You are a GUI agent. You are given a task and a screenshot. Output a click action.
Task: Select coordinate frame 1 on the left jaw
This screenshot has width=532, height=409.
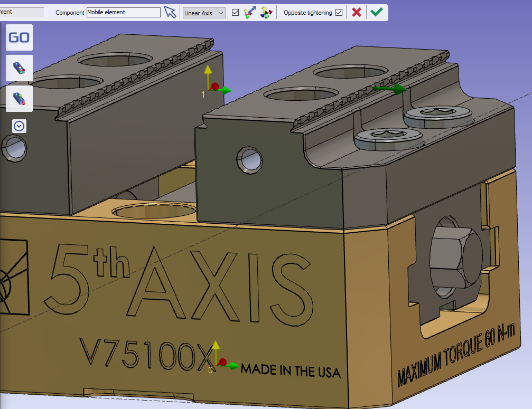click(213, 88)
